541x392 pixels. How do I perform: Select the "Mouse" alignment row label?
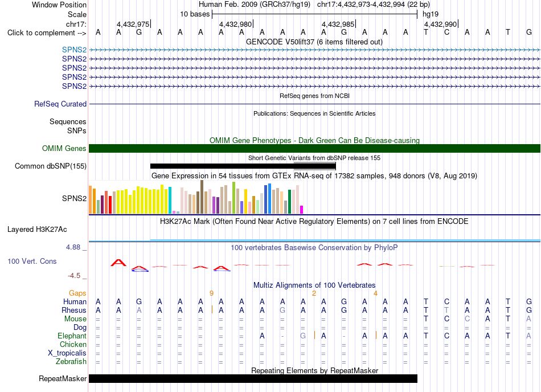click(75, 319)
